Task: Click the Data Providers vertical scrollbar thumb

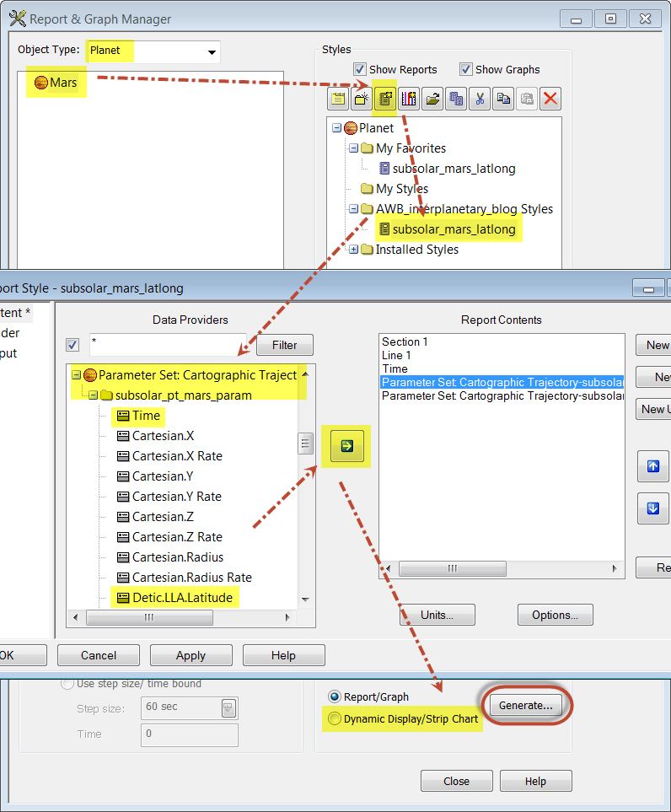Action: (x=305, y=444)
